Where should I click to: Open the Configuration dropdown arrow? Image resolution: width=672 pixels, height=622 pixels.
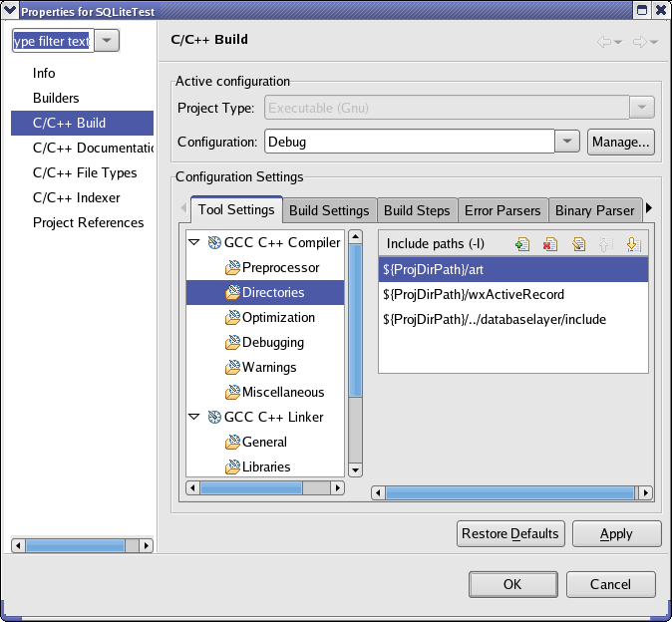pyautogui.click(x=567, y=142)
